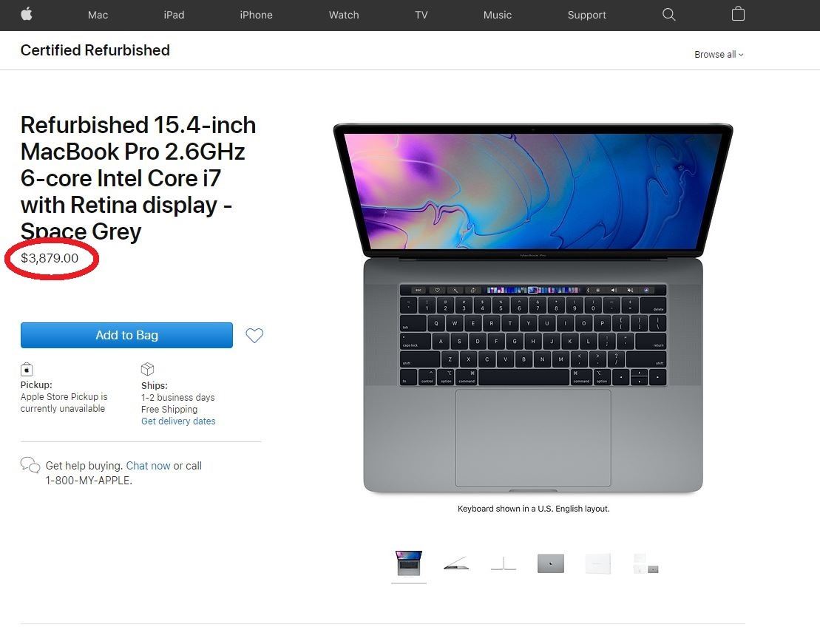820x644 pixels.
Task: Click the Certified Refurbished heading link
Action: point(95,50)
